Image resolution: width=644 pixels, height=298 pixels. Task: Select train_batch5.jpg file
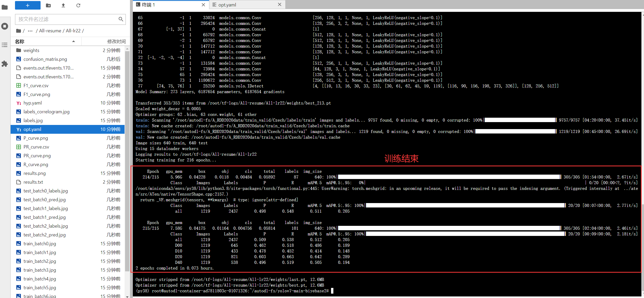click(68, 288)
